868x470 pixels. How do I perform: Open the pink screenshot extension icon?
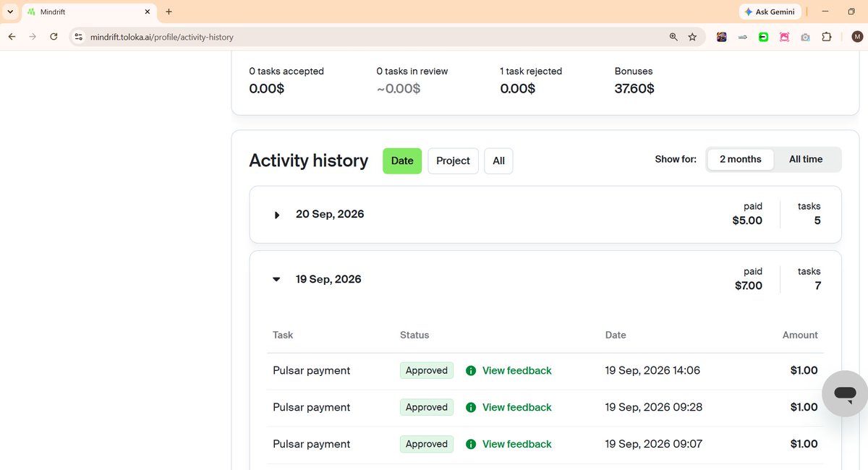[784, 37]
